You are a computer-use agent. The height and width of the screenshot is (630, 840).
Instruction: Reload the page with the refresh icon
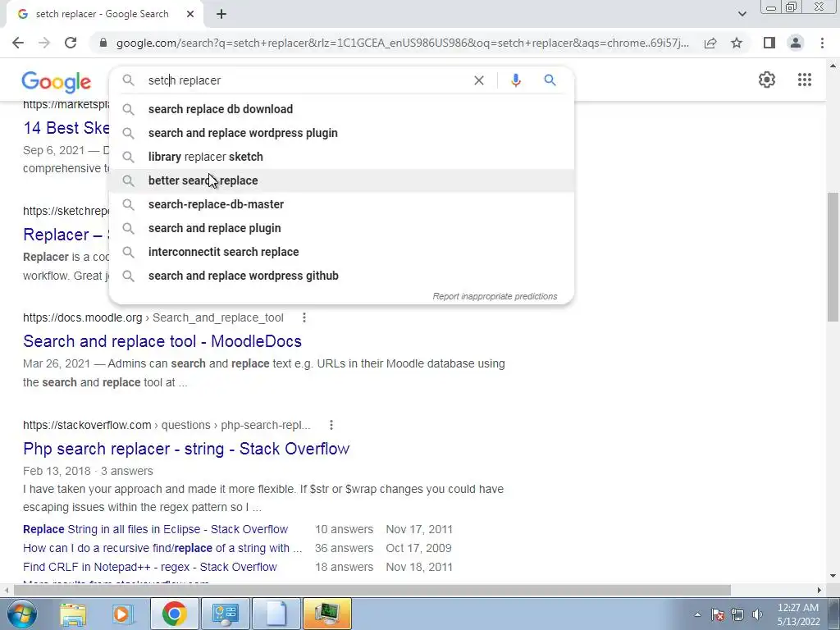coord(71,43)
